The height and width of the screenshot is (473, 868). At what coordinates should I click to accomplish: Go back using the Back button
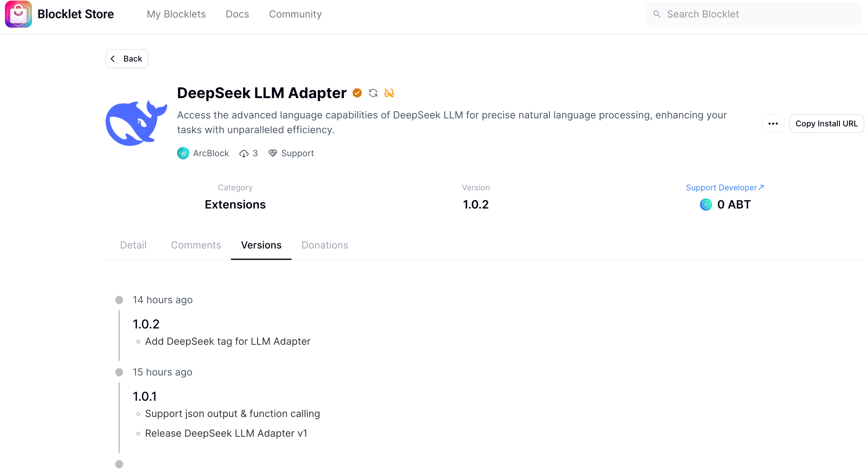127,58
